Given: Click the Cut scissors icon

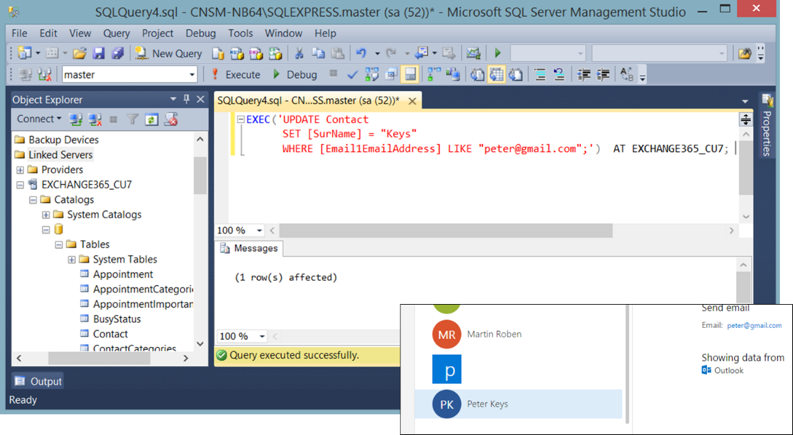Looking at the screenshot, I should pos(299,53).
